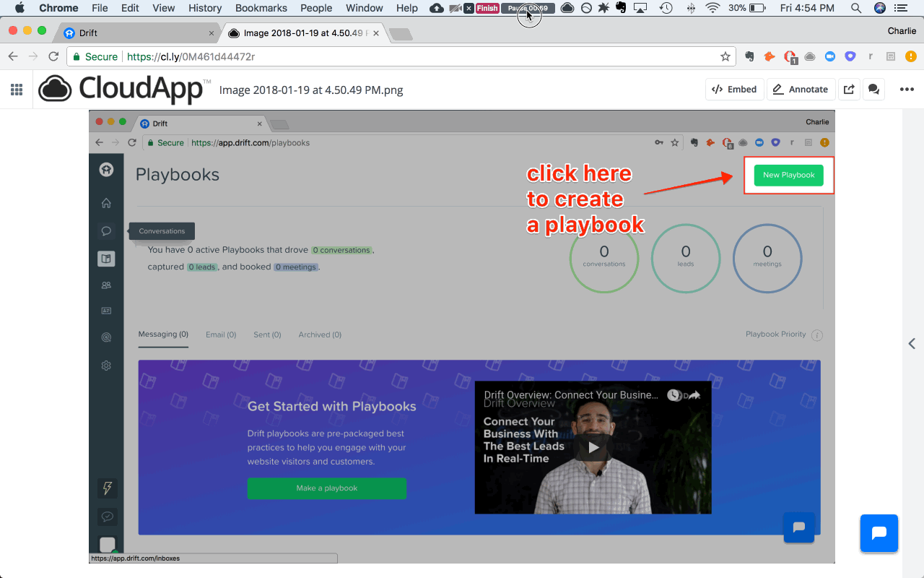Open the Bookmarks menu
The height and width of the screenshot is (578, 924).
261,8
